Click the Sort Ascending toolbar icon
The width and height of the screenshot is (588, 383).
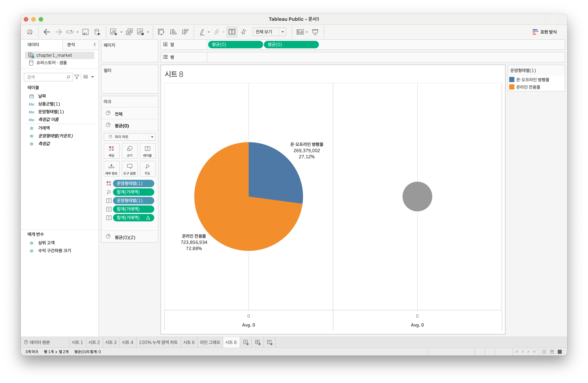(x=173, y=32)
